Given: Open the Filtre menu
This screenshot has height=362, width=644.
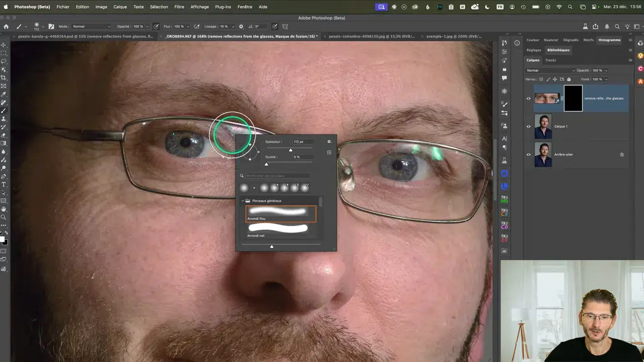Looking at the screenshot, I should click(179, 7).
